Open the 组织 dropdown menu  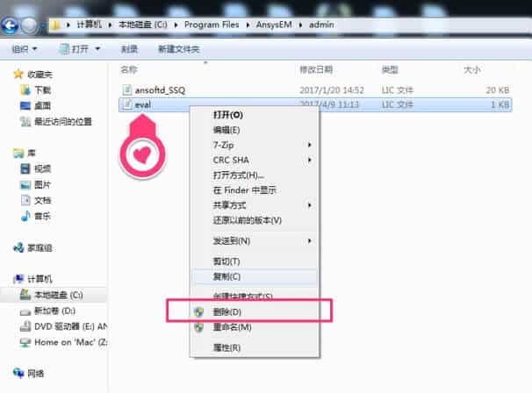tap(25, 49)
